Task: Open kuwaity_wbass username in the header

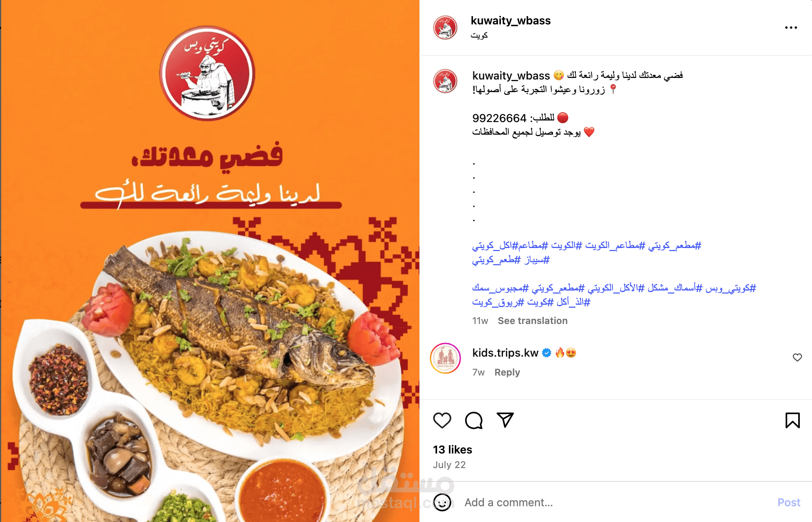Action: (x=511, y=20)
